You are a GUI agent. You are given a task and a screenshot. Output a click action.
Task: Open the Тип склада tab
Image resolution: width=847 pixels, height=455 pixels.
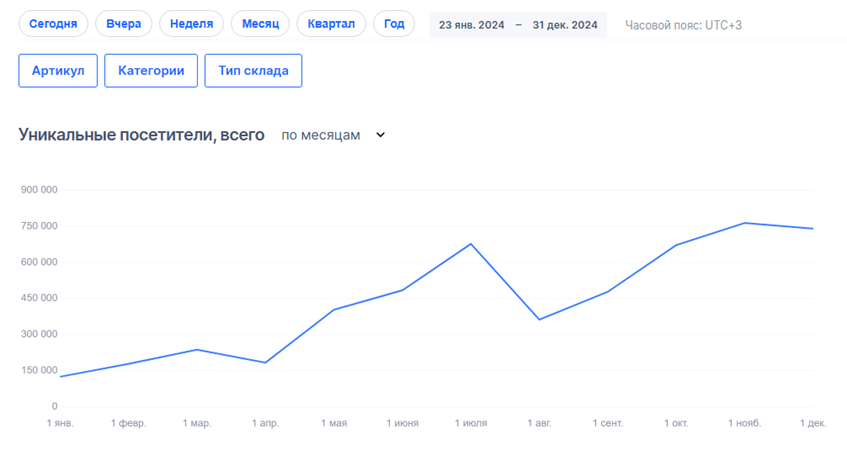click(253, 71)
